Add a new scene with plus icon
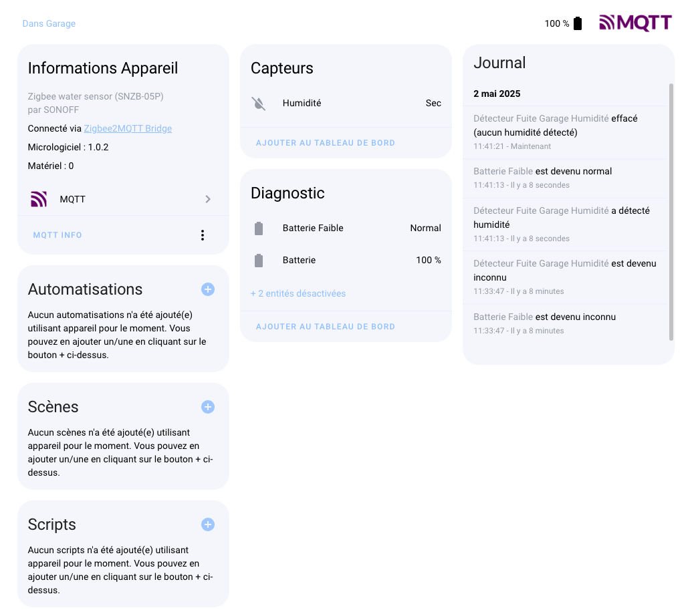This screenshot has height=616, width=692. [x=208, y=407]
